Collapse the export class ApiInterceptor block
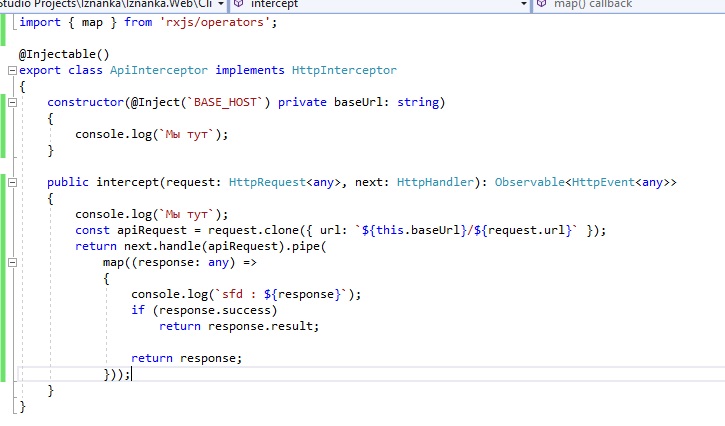 12,70
